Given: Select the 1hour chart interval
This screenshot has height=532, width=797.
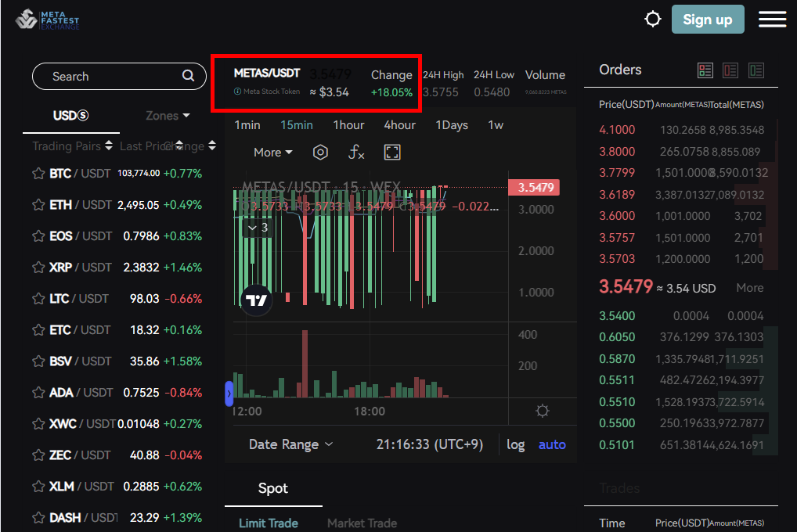Looking at the screenshot, I should pos(348,125).
